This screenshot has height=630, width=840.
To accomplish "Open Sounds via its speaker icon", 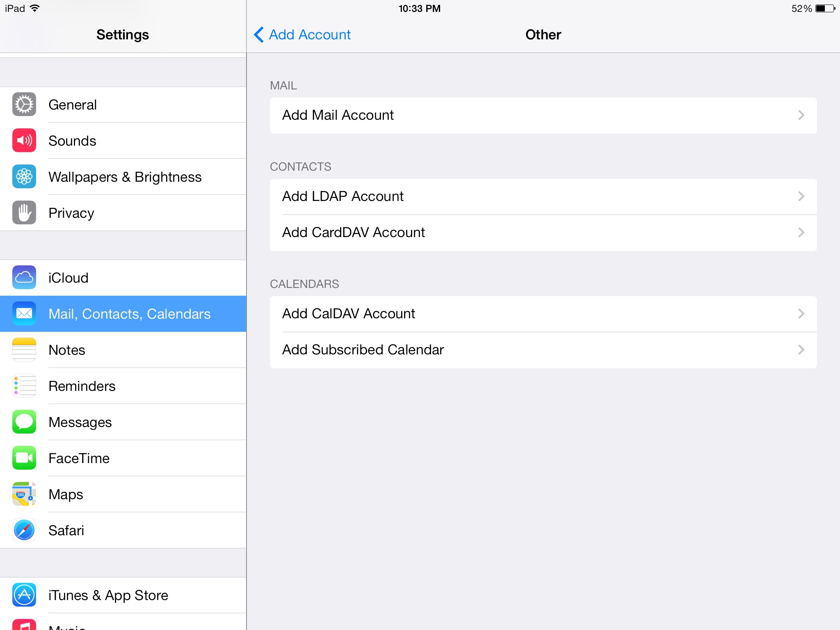I will click(x=24, y=141).
